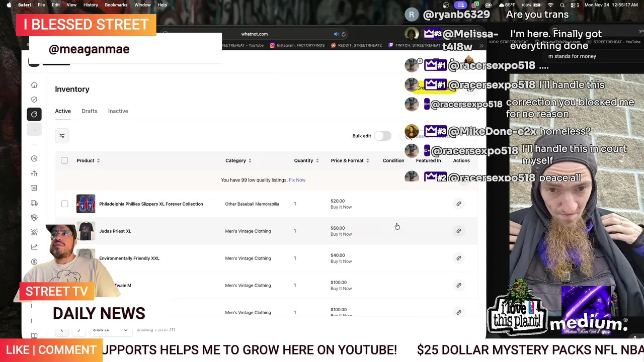Open the File menu

[41, 5]
